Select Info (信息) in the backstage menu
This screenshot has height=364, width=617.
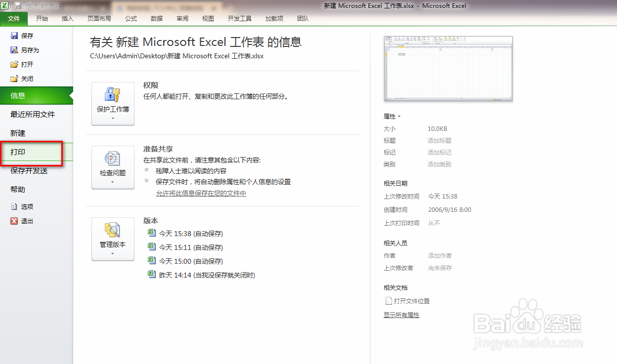coord(37,96)
